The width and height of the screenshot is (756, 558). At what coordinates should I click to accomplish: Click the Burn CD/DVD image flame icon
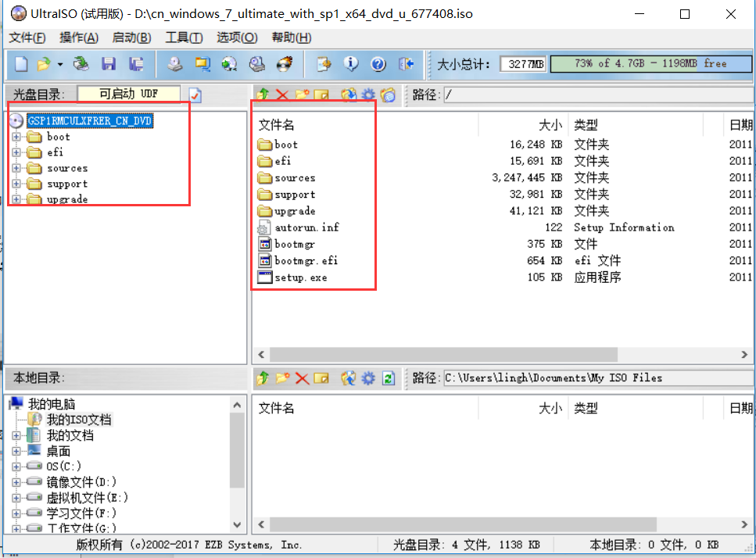[285, 64]
